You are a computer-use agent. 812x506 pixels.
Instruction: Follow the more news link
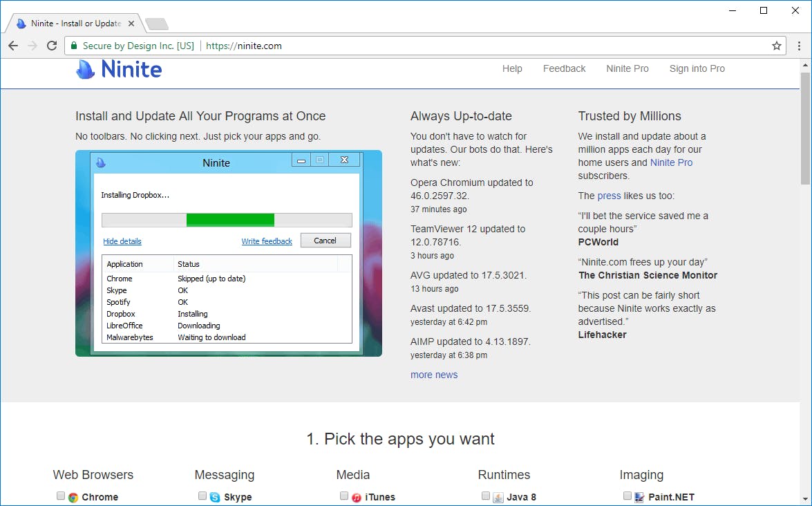pyautogui.click(x=434, y=375)
